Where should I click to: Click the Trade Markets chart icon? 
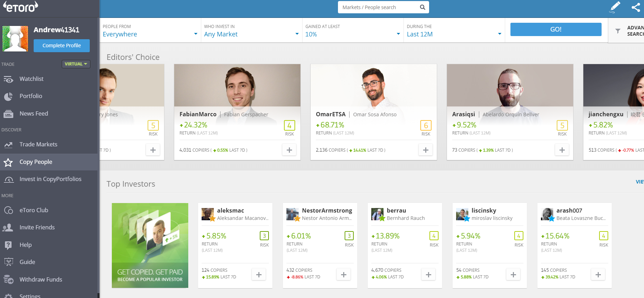coord(8,145)
